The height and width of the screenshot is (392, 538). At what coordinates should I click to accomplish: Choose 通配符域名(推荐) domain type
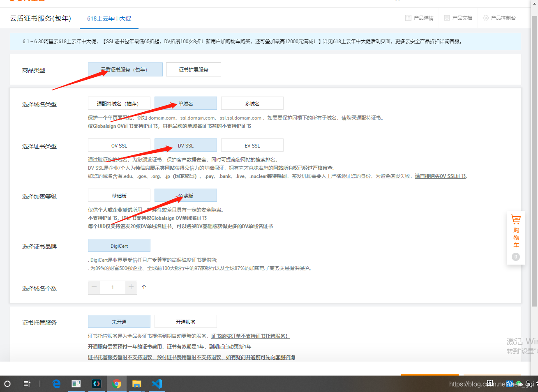pyautogui.click(x=119, y=104)
